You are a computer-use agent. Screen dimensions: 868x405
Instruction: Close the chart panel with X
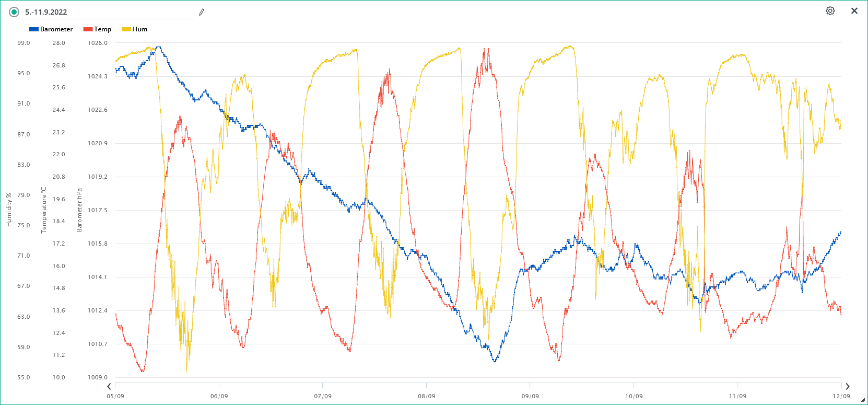click(x=854, y=11)
